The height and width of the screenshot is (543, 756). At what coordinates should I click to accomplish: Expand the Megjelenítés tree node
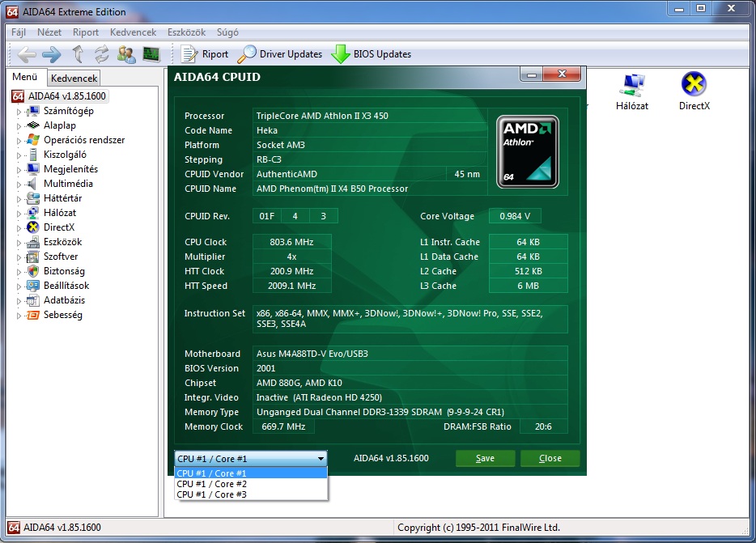click(19, 170)
